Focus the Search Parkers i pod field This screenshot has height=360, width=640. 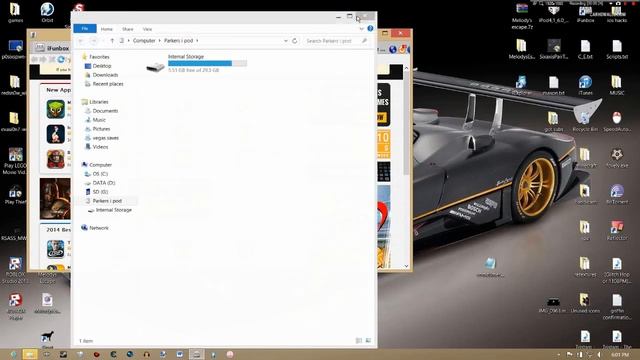pyautogui.click(x=336, y=41)
